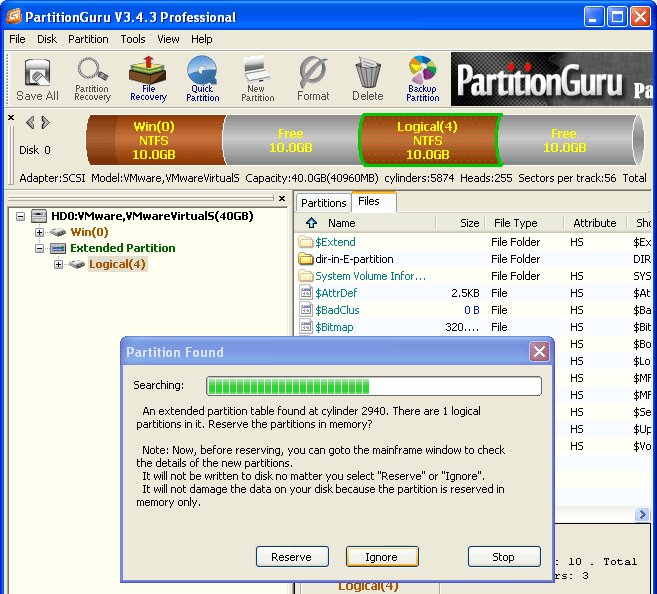Expand the Logical(4) tree node

point(58,264)
